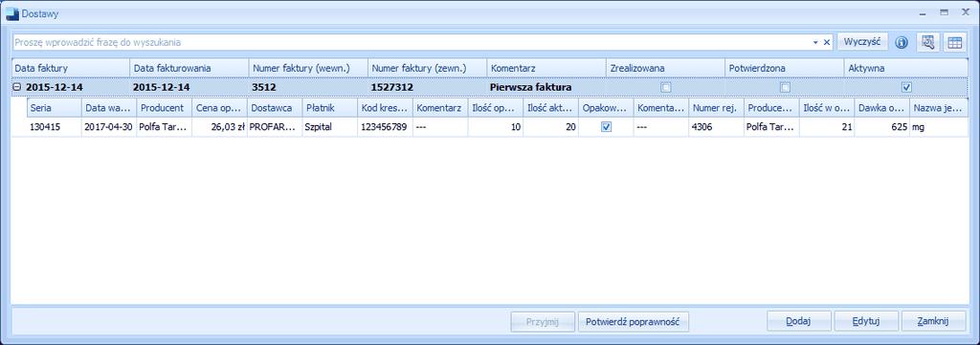Image resolution: width=980 pixels, height=345 pixels.
Task: Select the '2017-04-30' expiry date cell
Action: (109, 127)
